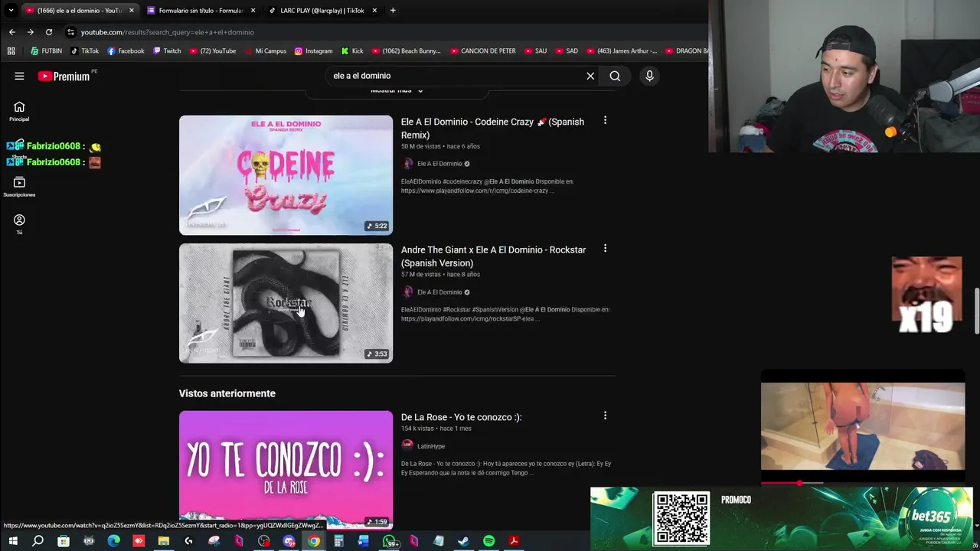Click the Yo te conozco pink thumbnail
This screenshot has height=551, width=980.
click(x=286, y=470)
